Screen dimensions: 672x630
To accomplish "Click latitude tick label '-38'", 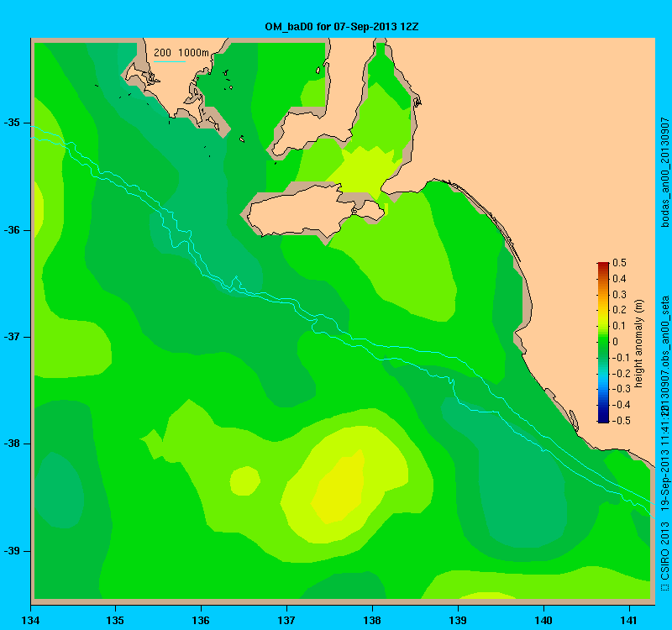I will click(x=13, y=444).
